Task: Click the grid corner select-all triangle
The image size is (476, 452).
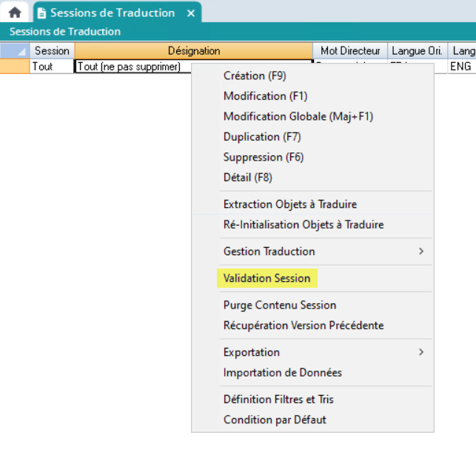Action: click(20, 51)
